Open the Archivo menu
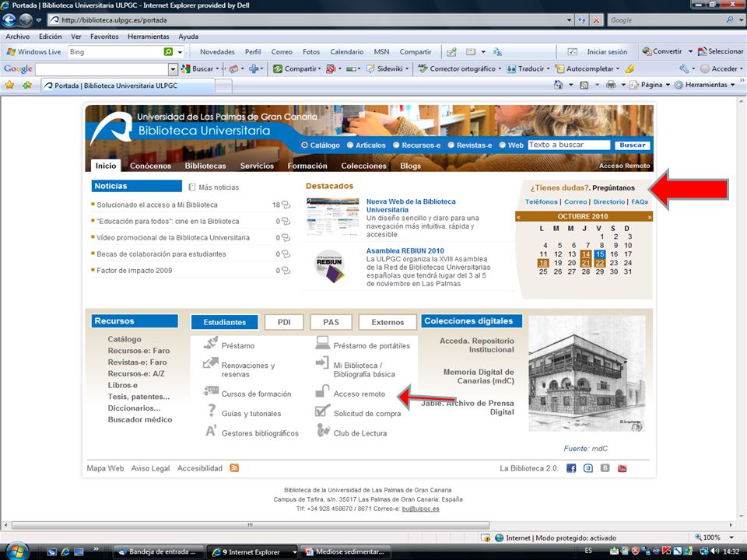Image resolution: width=747 pixels, height=560 pixels. point(18,37)
